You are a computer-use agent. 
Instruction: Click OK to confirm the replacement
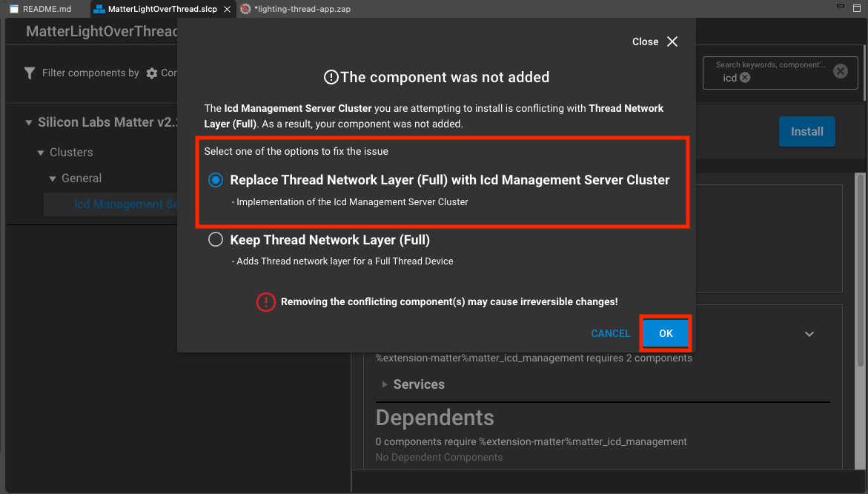pyautogui.click(x=666, y=333)
